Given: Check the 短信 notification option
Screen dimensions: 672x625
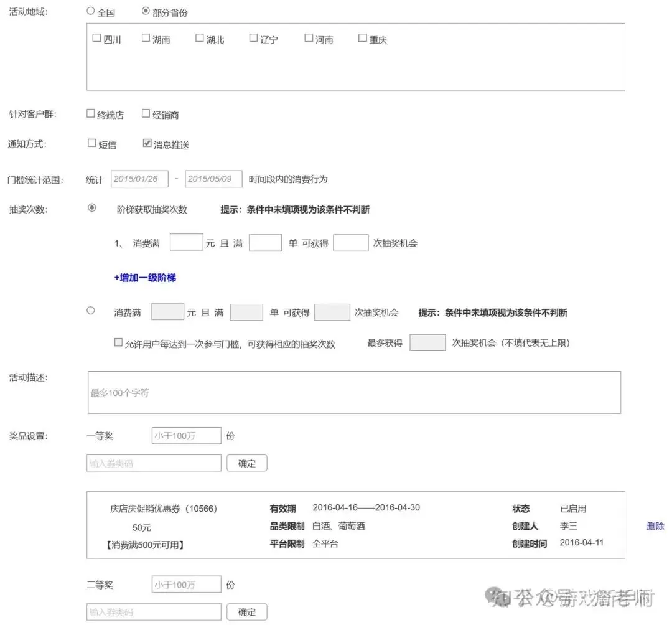Looking at the screenshot, I should pyautogui.click(x=91, y=143).
